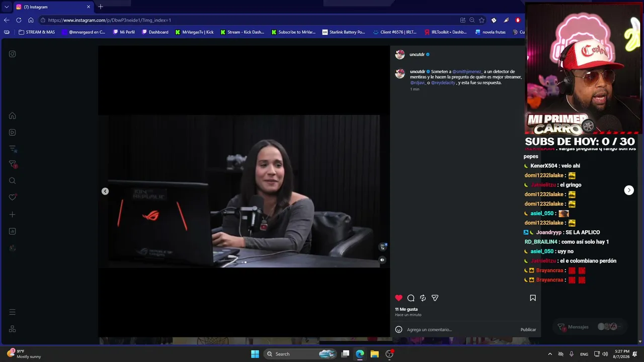Open a new browser tab

click(101, 7)
